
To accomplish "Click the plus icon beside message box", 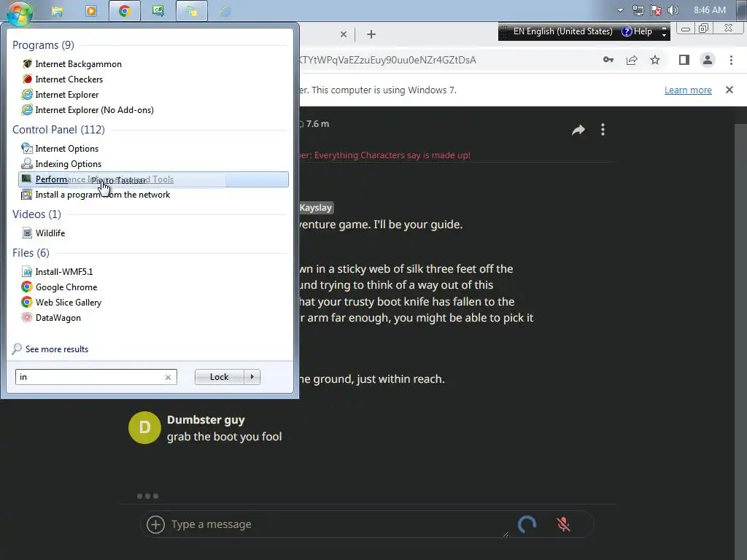I will (155, 524).
